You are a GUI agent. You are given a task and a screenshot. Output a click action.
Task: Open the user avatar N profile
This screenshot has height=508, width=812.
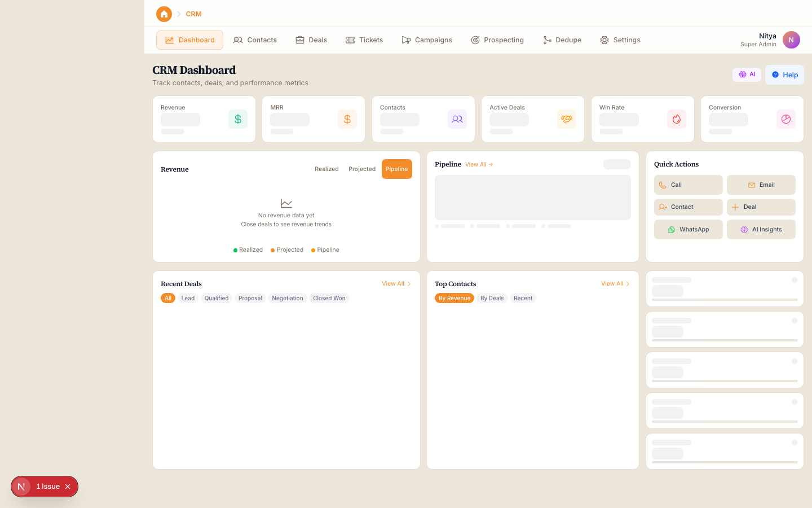[791, 40]
